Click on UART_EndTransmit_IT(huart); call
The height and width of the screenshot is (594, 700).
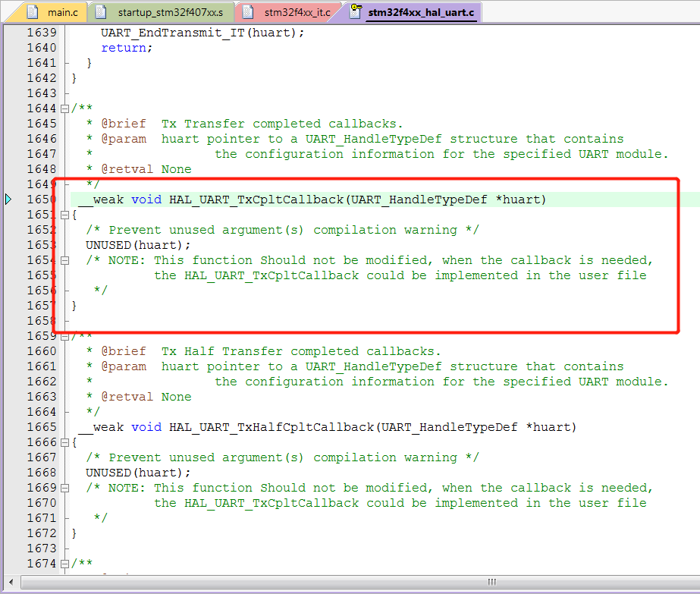pyautogui.click(x=202, y=33)
